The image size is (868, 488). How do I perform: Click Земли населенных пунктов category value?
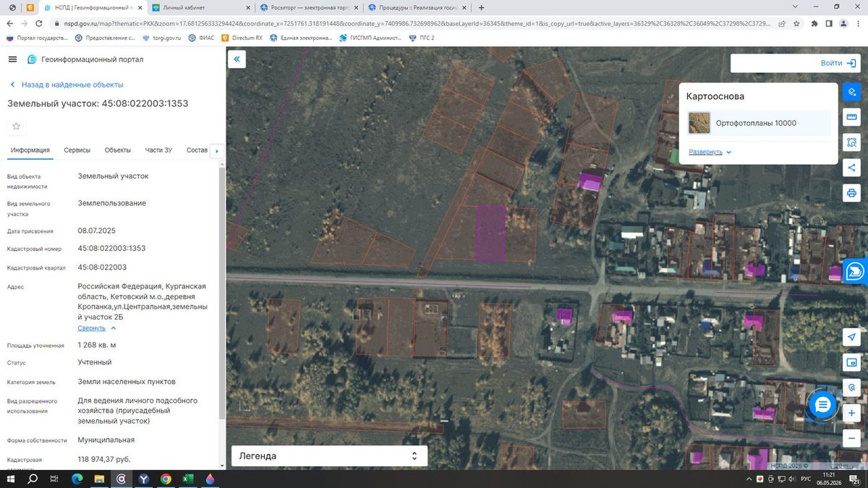tap(127, 381)
